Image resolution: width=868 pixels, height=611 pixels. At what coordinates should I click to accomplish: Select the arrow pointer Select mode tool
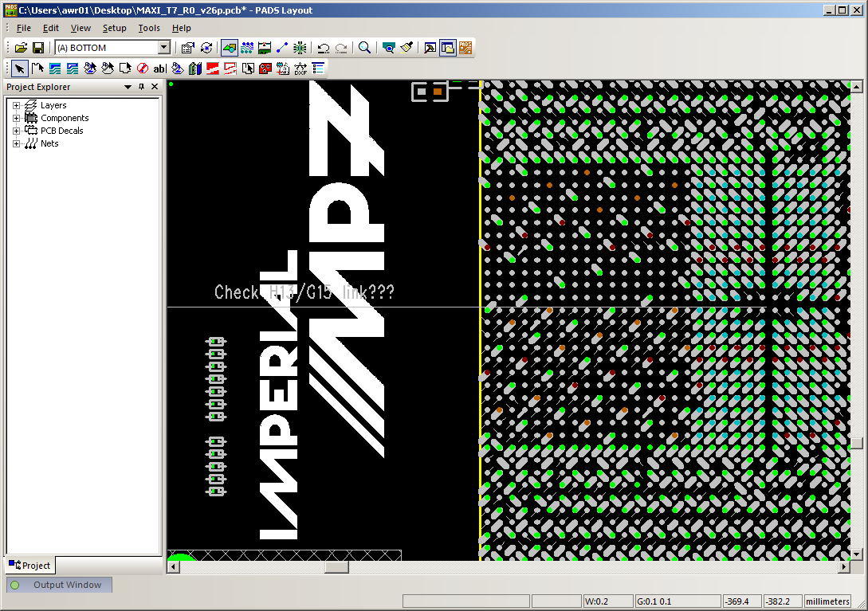tap(20, 69)
